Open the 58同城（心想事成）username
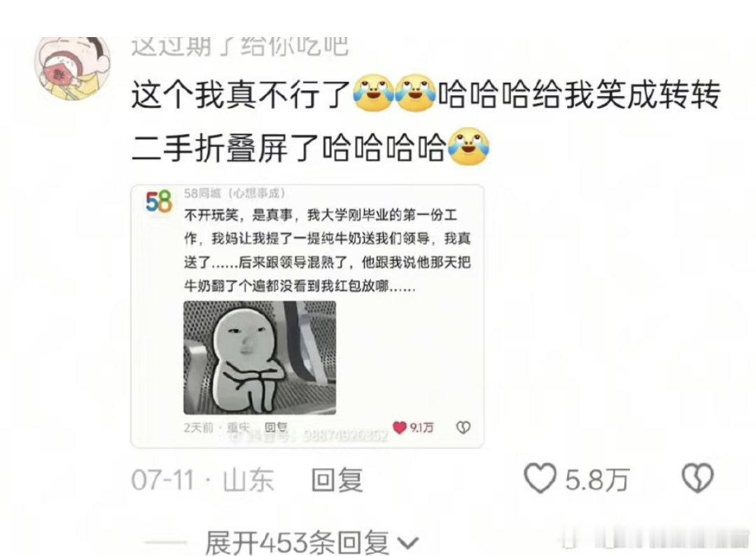Image resolution: width=756 pixels, height=556 pixels. (x=234, y=193)
